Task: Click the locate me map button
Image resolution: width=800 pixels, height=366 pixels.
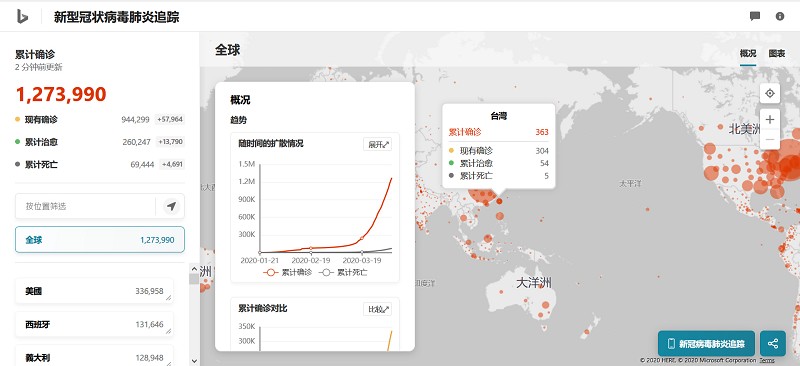Action: (x=770, y=93)
